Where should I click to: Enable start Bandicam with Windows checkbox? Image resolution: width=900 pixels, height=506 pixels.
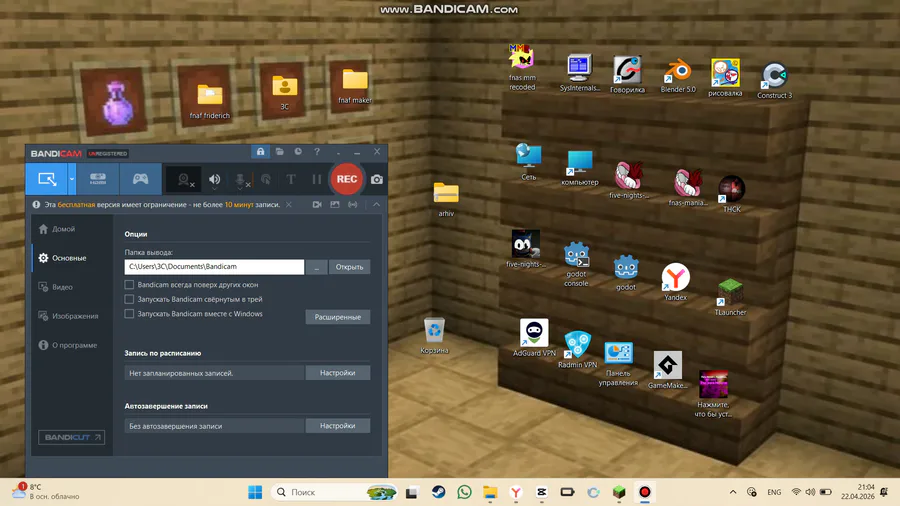tap(129, 314)
